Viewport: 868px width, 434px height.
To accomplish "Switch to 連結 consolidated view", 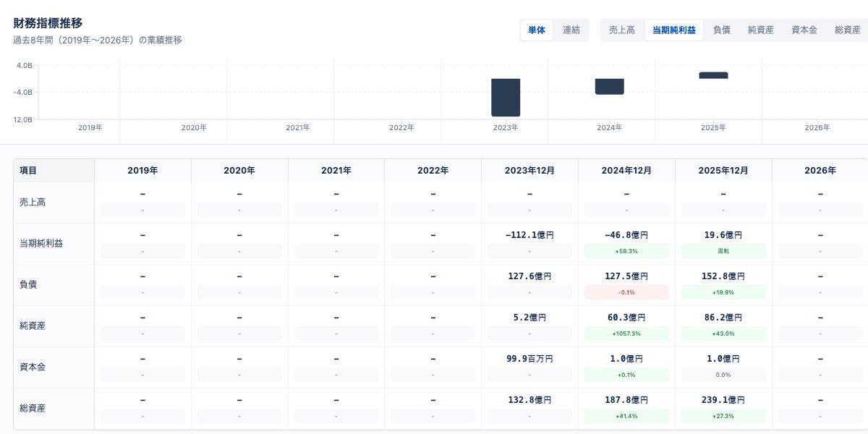I will (571, 30).
